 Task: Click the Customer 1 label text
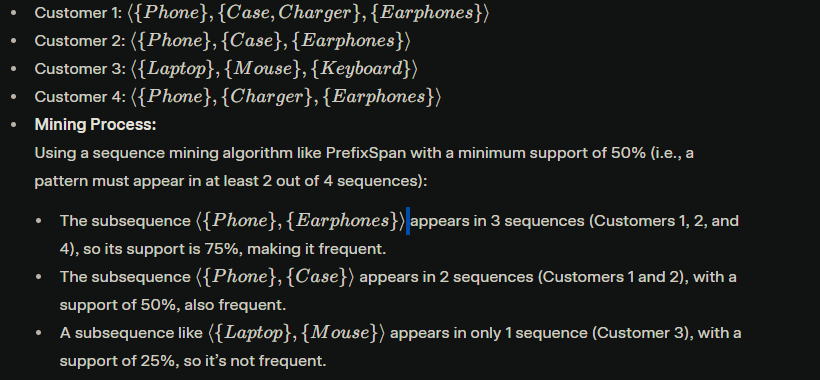pos(78,13)
